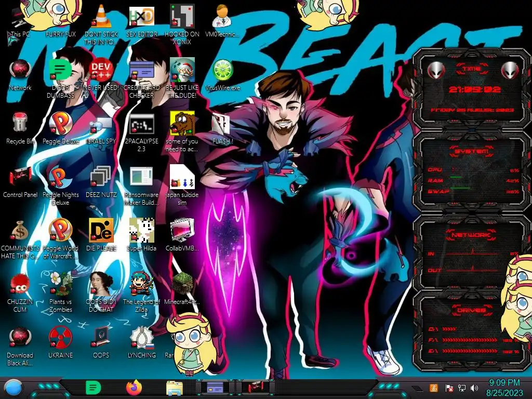This screenshot has width=532, height=399.
Task: Open the Network desktop icon
Action: 20,71
